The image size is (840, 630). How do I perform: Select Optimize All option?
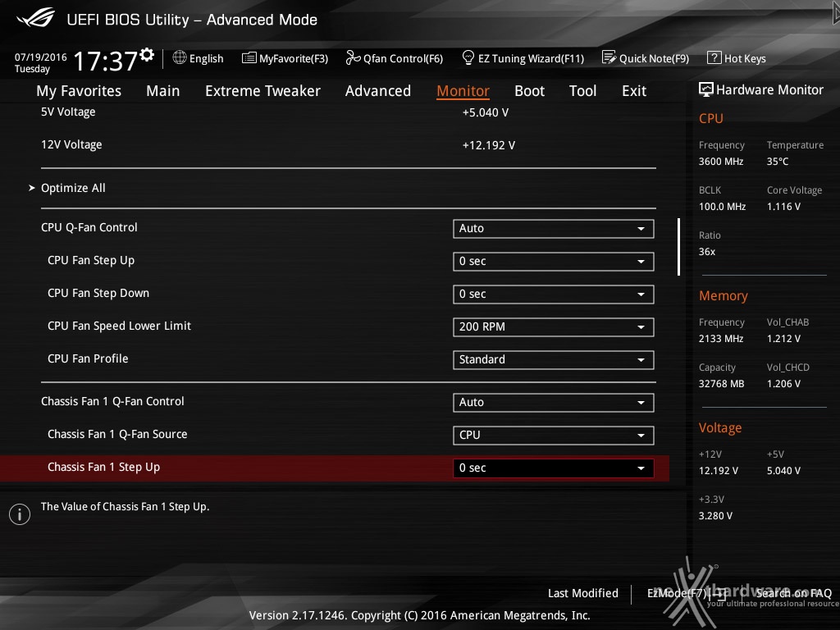pos(73,188)
